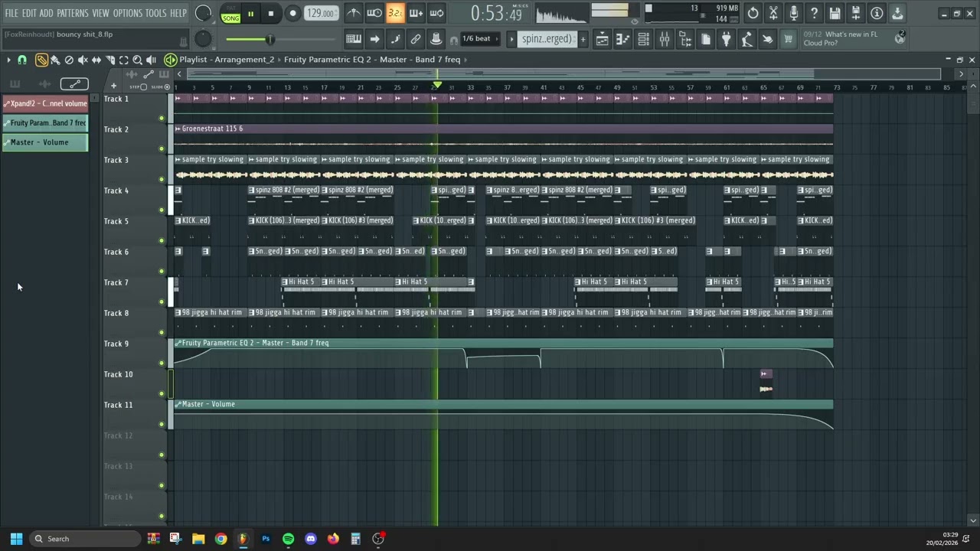Adjust the master pitch knob

click(203, 39)
